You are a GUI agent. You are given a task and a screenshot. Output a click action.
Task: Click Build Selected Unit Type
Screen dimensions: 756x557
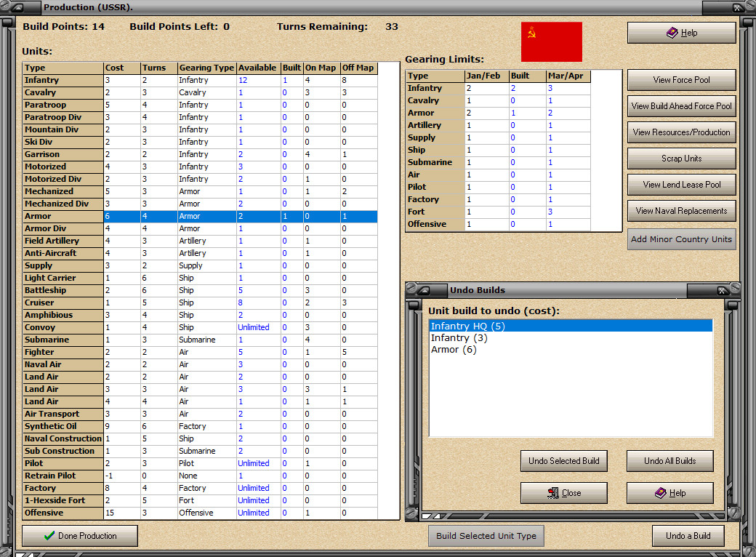486,535
